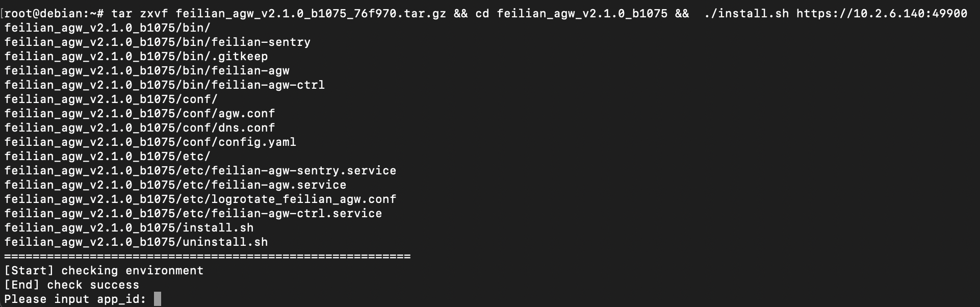The width and height of the screenshot is (980, 307).
Task: Click the 'Please input app_id:' prompt text
Action: 75,299
